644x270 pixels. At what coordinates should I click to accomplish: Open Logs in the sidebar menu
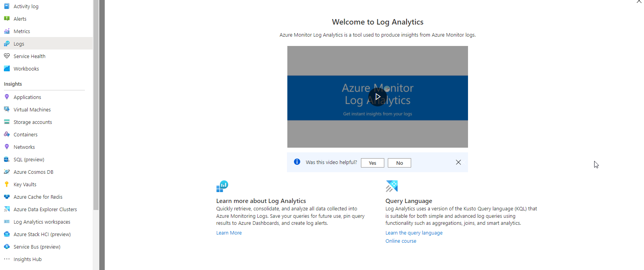coord(19,44)
